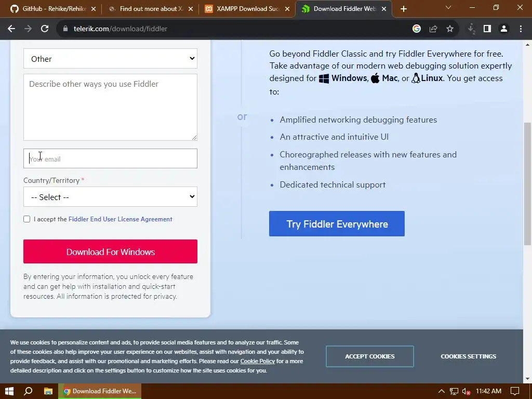Viewport: 532px width, 399px height.
Task: Check the accept license agreement checkbox
Action: (27, 219)
